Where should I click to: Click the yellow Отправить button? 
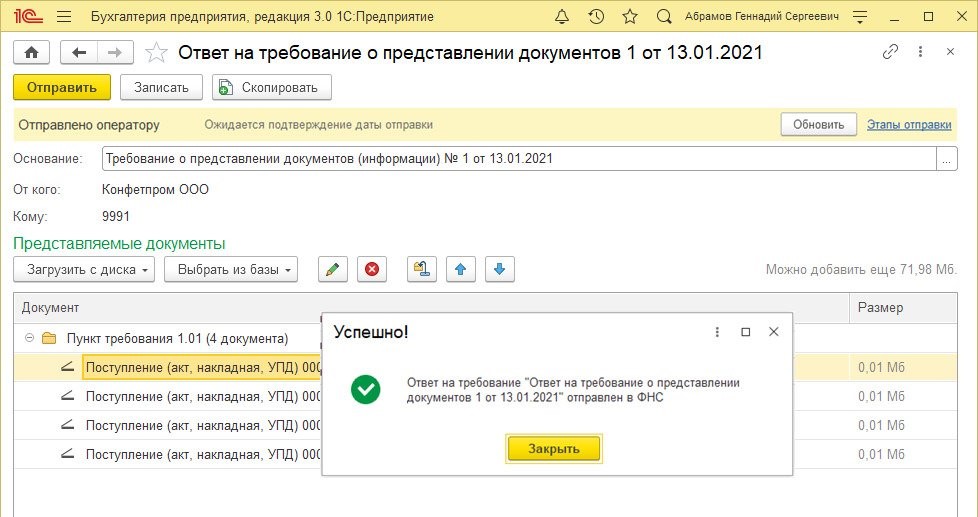click(62, 87)
